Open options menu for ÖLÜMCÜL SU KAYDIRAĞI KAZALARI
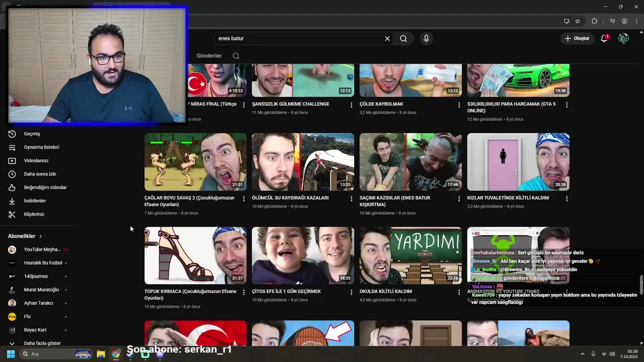Viewport: 644px width, 362px height. [x=351, y=199]
